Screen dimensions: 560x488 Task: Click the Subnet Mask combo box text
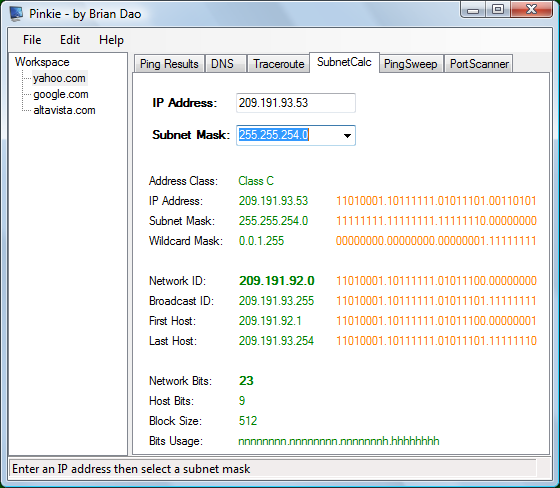(x=274, y=135)
